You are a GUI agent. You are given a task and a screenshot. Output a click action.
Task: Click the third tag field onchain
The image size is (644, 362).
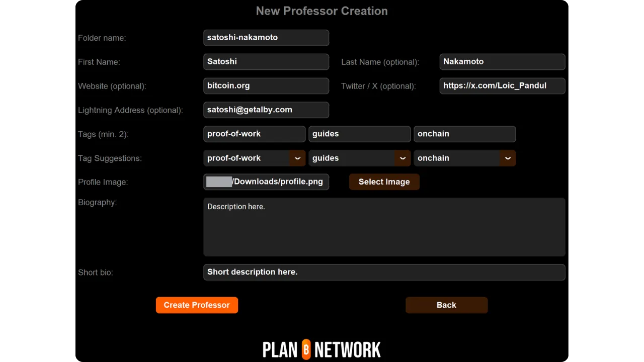pos(464,134)
